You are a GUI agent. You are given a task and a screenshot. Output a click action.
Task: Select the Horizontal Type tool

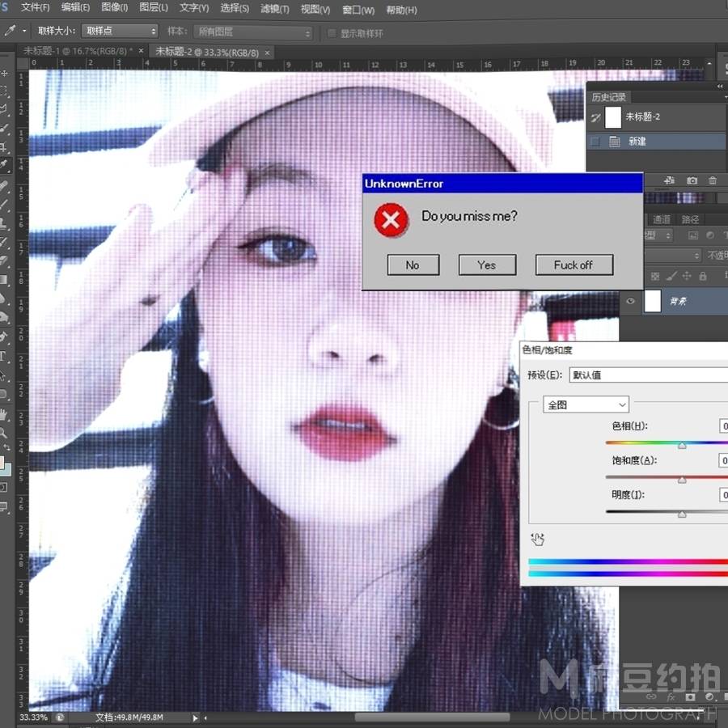[x=4, y=357]
